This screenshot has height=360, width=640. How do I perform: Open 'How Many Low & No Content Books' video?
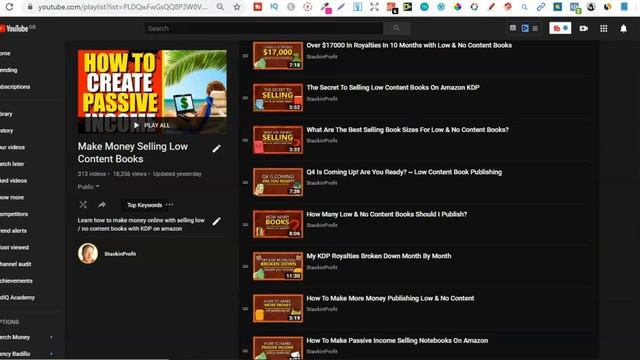(387, 214)
